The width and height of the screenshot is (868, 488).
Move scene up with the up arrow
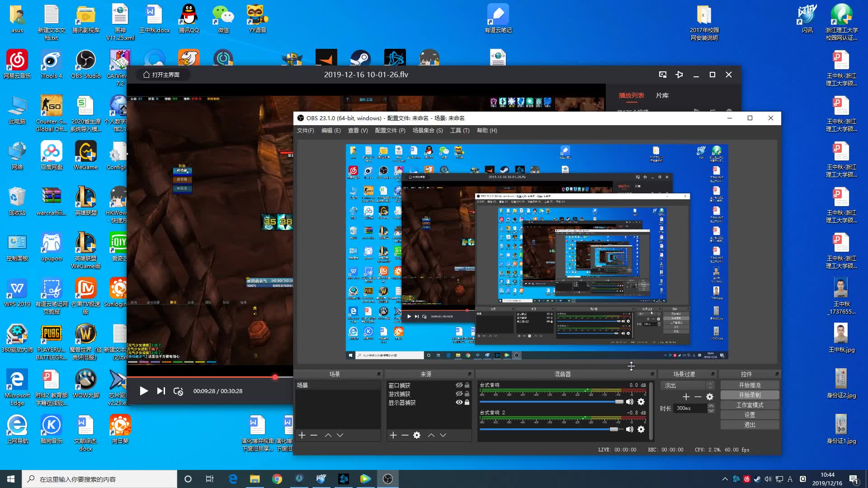(x=328, y=435)
